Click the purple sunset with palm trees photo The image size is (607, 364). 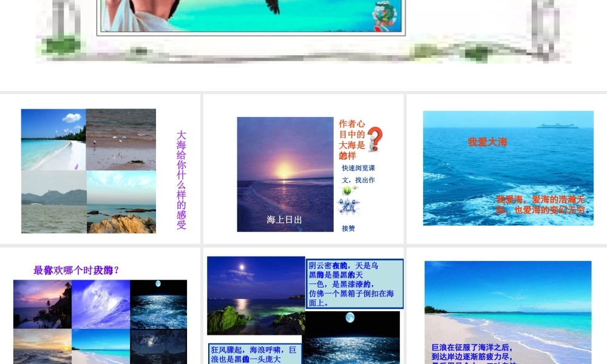tap(42, 305)
